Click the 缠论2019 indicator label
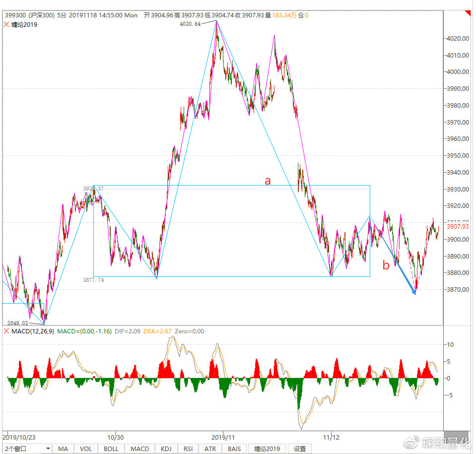The width and height of the screenshot is (476, 454). point(24,25)
